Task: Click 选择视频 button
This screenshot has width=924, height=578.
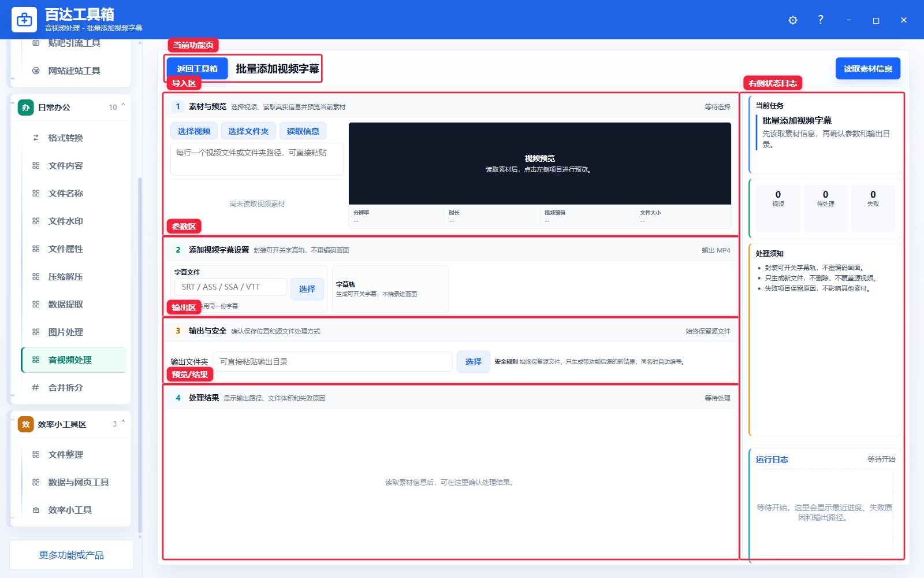Action: [194, 131]
